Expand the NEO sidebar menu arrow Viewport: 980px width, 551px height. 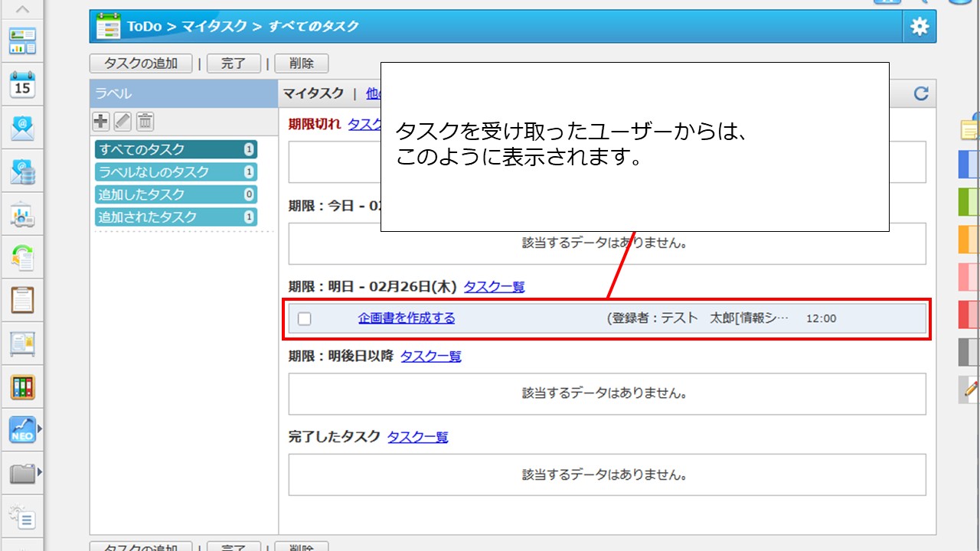[x=40, y=429]
